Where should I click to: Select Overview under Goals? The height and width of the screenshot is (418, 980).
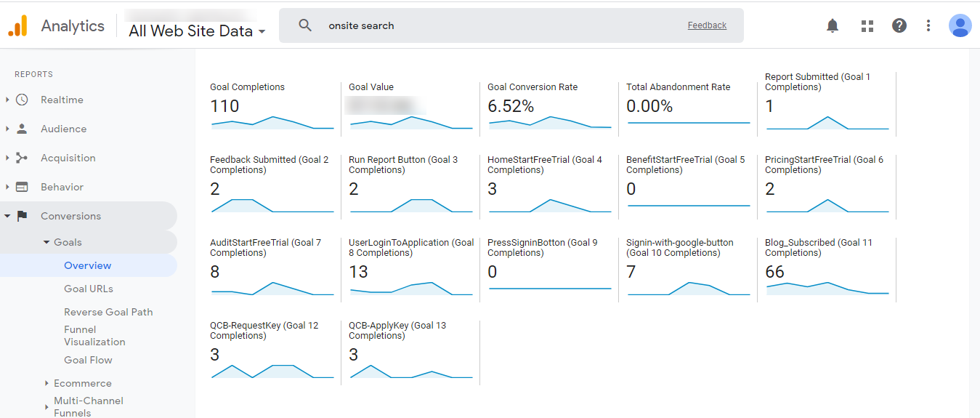(x=88, y=265)
